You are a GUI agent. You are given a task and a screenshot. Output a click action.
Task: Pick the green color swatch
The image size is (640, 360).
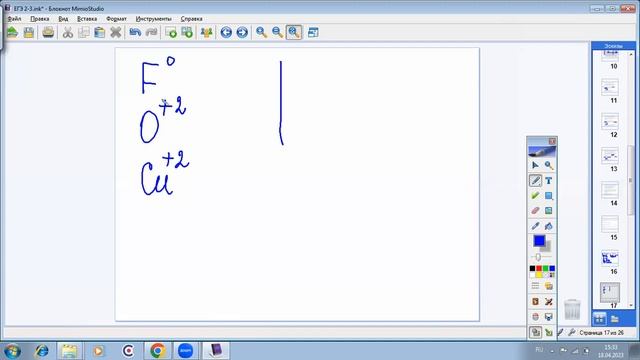[x=545, y=269]
